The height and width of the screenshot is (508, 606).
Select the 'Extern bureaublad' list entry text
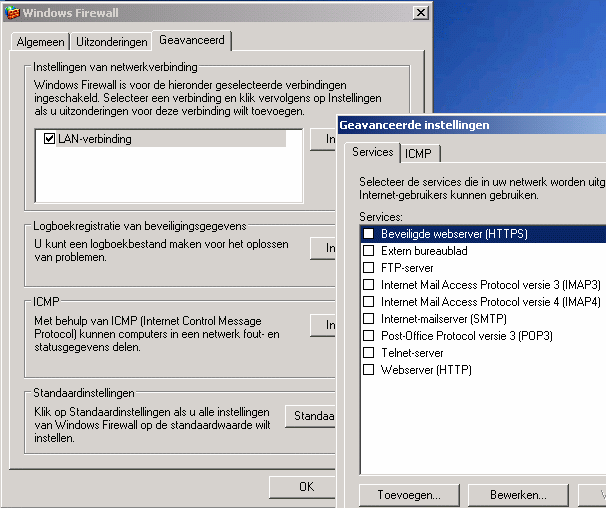[424, 251]
